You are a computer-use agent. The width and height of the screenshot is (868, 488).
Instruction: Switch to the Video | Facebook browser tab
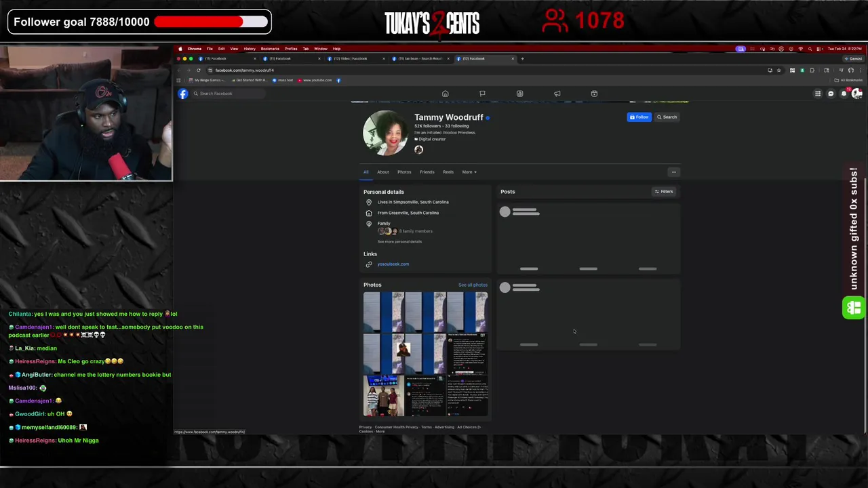pos(355,58)
